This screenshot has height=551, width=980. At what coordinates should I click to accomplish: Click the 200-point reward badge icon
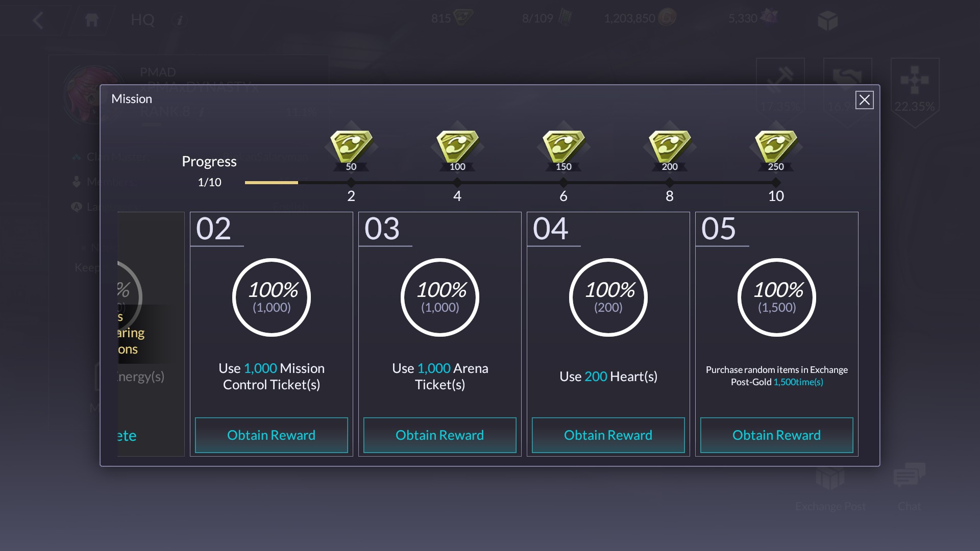click(670, 147)
